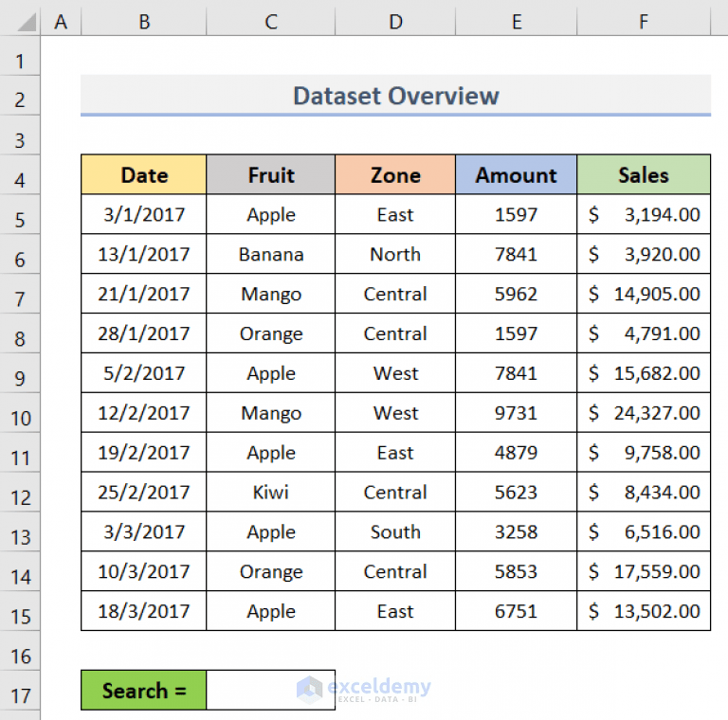Select column E header
The width and height of the screenshot is (728, 720).
(x=517, y=22)
